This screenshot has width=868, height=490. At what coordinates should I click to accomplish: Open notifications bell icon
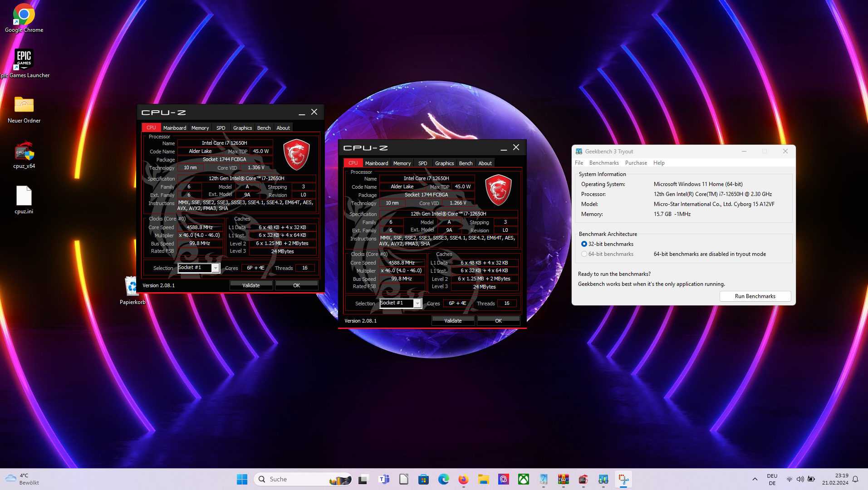point(855,479)
